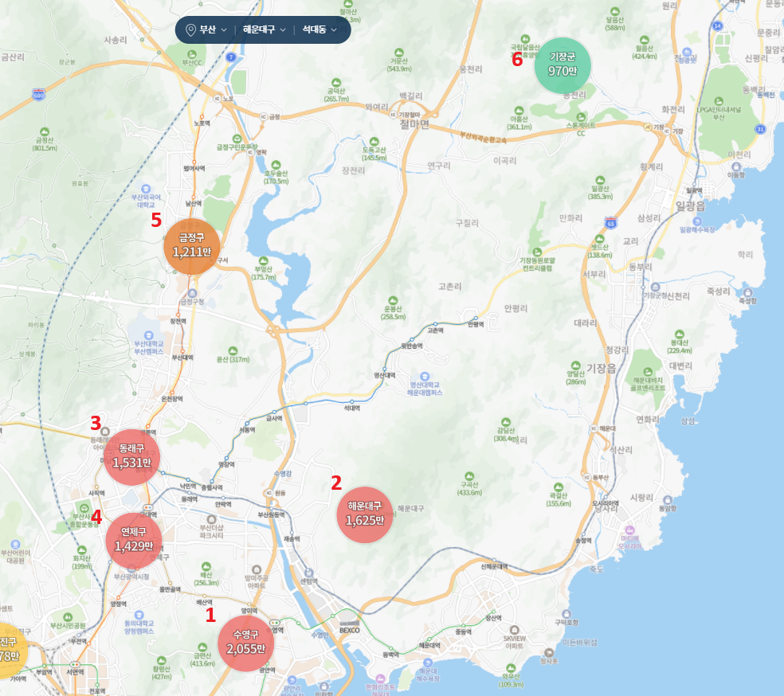
Task: Click the route 65 expressway shield icon
Action: coord(610,222)
